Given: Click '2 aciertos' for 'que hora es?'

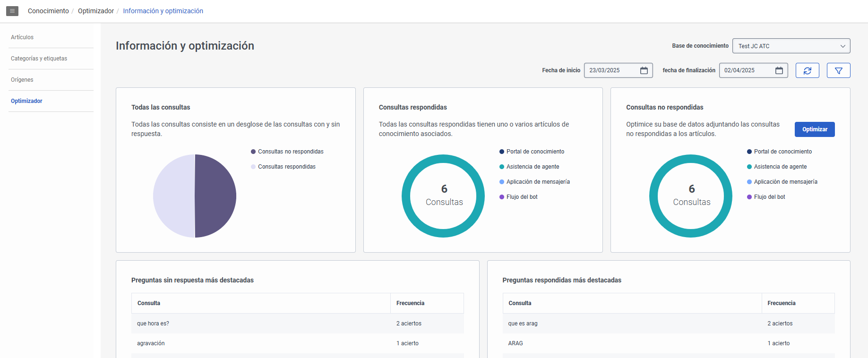Looking at the screenshot, I should (x=409, y=324).
